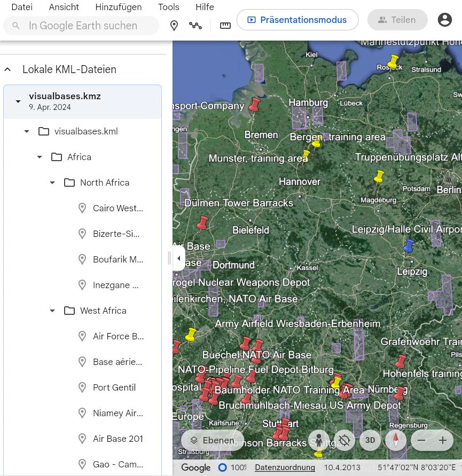Click the Bizerte-Si... placemark icon
The height and width of the screenshot is (476, 462).
(x=82, y=234)
